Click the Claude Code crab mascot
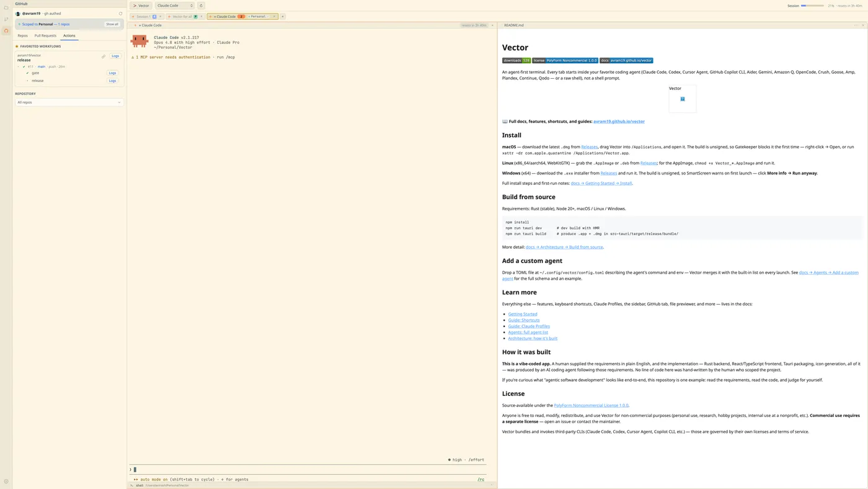The image size is (868, 489). tap(139, 41)
